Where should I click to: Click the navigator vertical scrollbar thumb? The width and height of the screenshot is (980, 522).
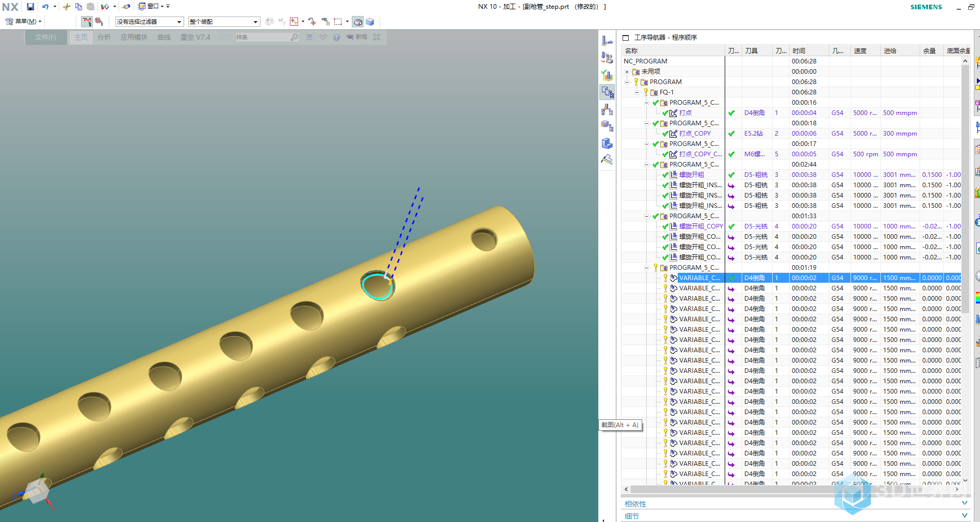point(965,188)
